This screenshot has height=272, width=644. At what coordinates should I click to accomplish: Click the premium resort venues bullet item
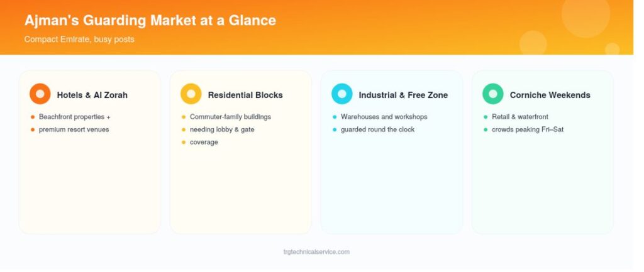pyautogui.click(x=74, y=129)
